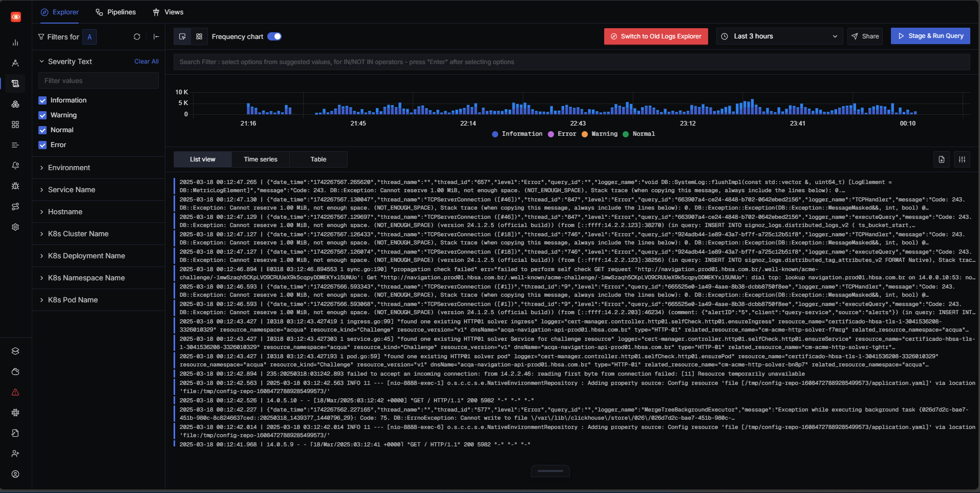The height and width of the screenshot is (493, 980).
Task: Open the Logs icon in left sidebar
Action: tap(15, 84)
